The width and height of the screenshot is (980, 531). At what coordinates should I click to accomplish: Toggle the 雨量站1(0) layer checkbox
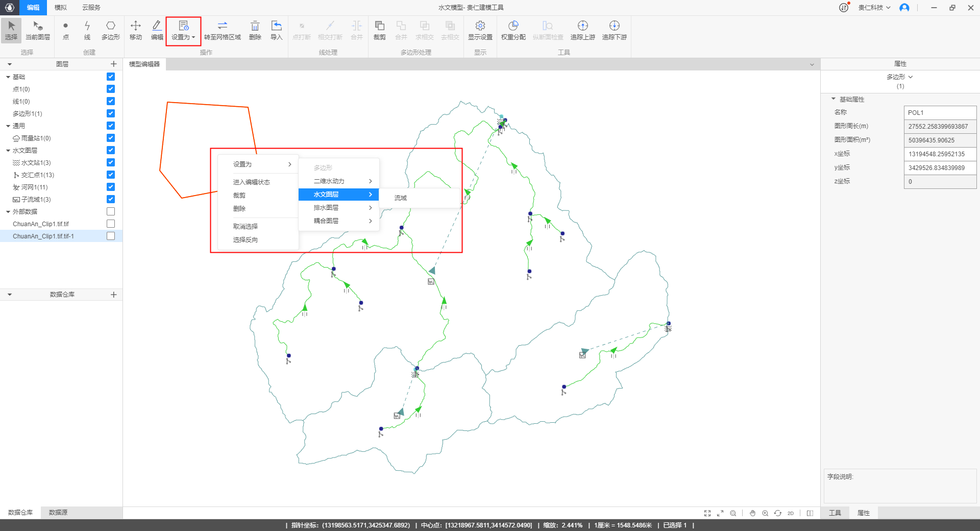tap(111, 138)
